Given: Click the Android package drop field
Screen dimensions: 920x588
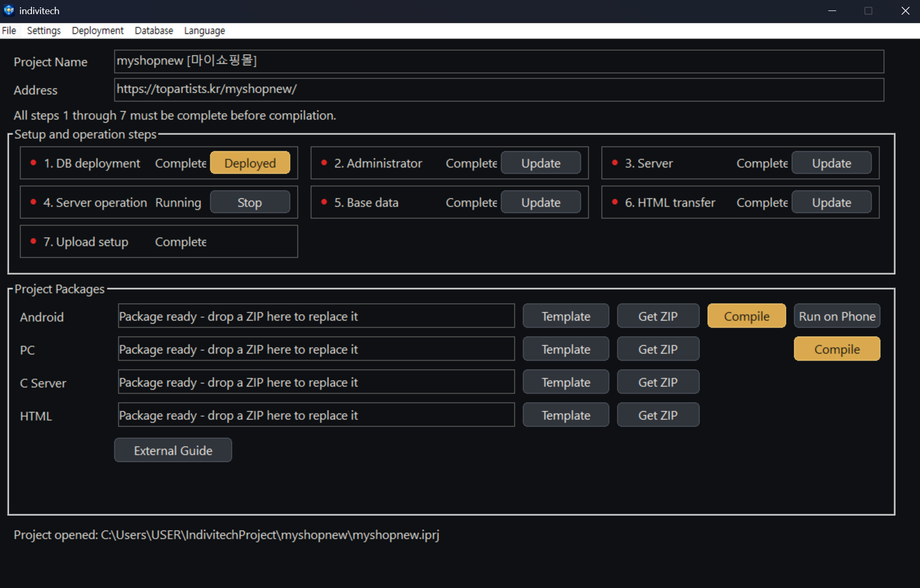Looking at the screenshot, I should point(316,316).
